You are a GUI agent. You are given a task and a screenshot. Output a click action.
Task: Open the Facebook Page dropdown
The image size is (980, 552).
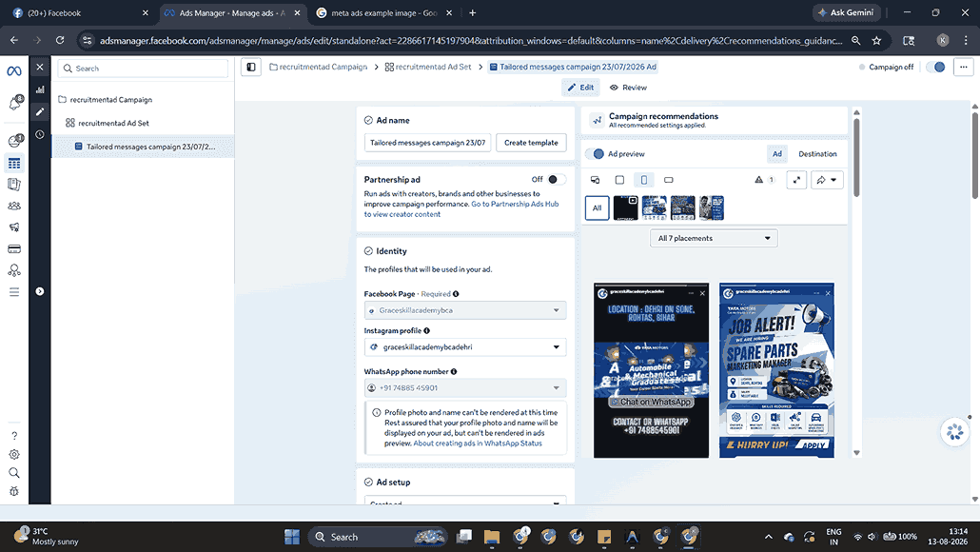tap(465, 310)
